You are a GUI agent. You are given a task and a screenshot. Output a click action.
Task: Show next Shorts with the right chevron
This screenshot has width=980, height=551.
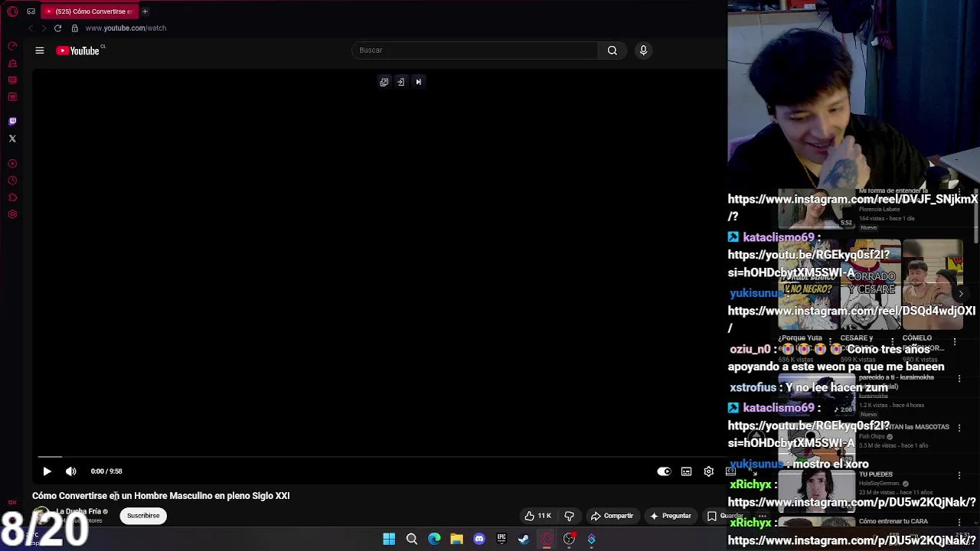(961, 294)
